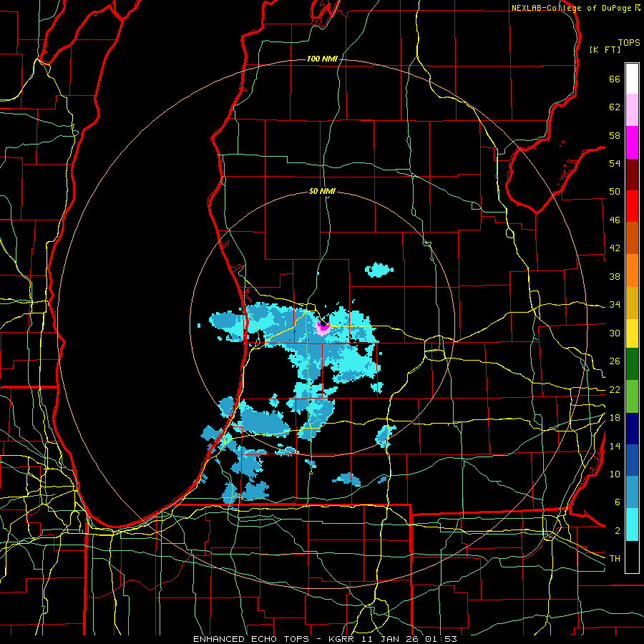The height and width of the screenshot is (644, 644).
Task: Click the legend value '50'
Action: 615,192
